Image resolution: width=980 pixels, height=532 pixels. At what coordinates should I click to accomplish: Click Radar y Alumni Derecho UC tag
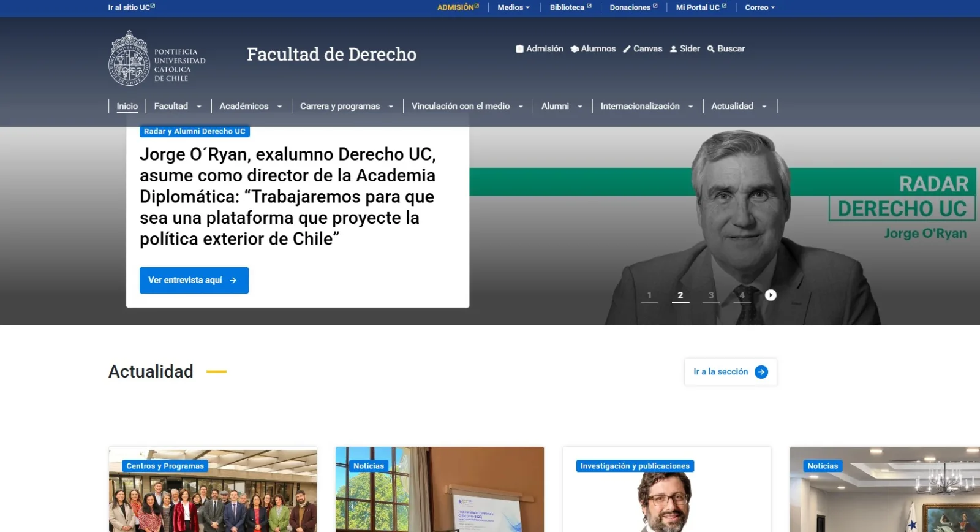click(x=195, y=131)
